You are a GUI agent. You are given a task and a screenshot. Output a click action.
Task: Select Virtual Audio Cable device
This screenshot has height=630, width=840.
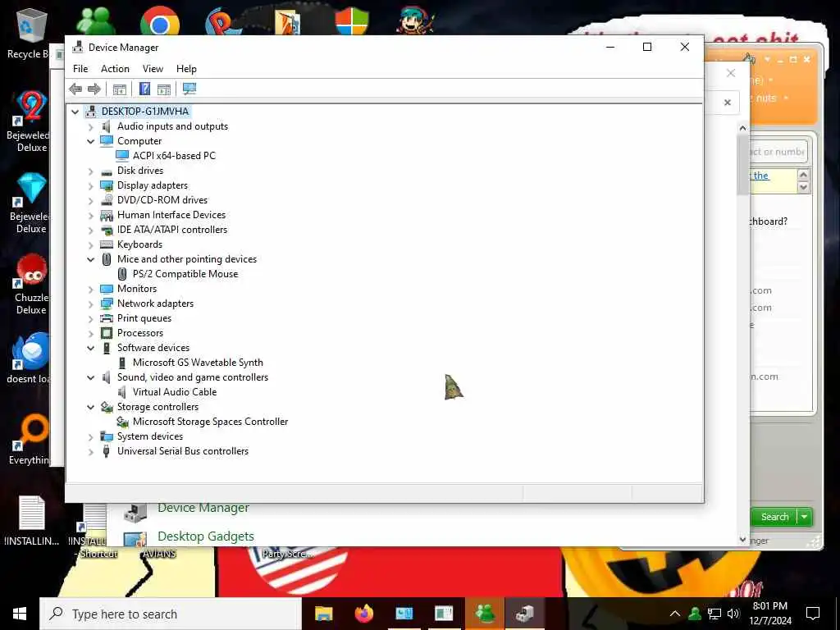click(175, 392)
